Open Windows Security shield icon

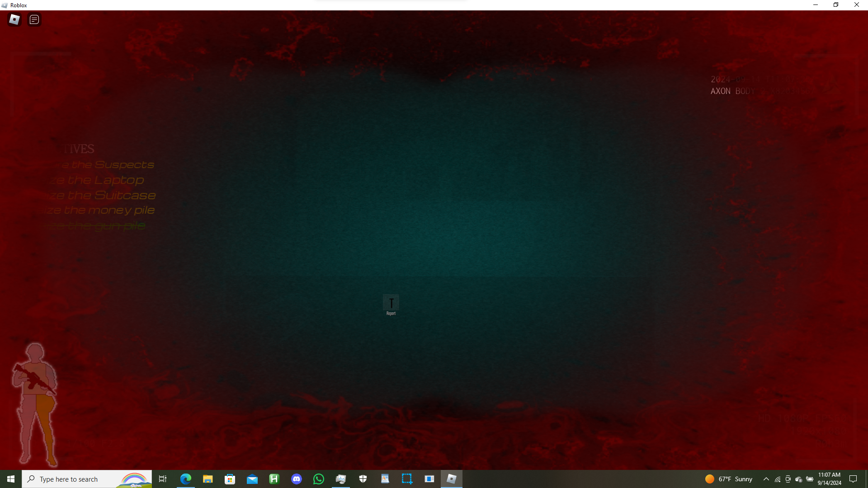(363, 479)
